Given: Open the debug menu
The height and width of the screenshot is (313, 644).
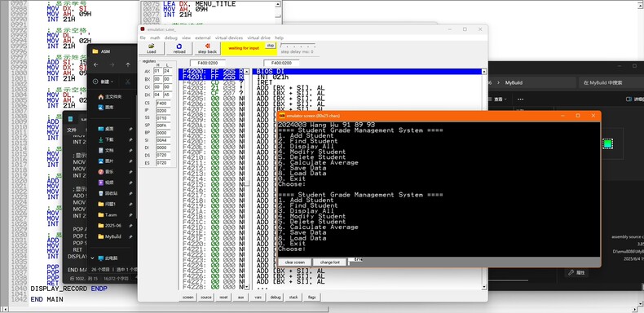Looking at the screenshot, I should click(x=171, y=37).
